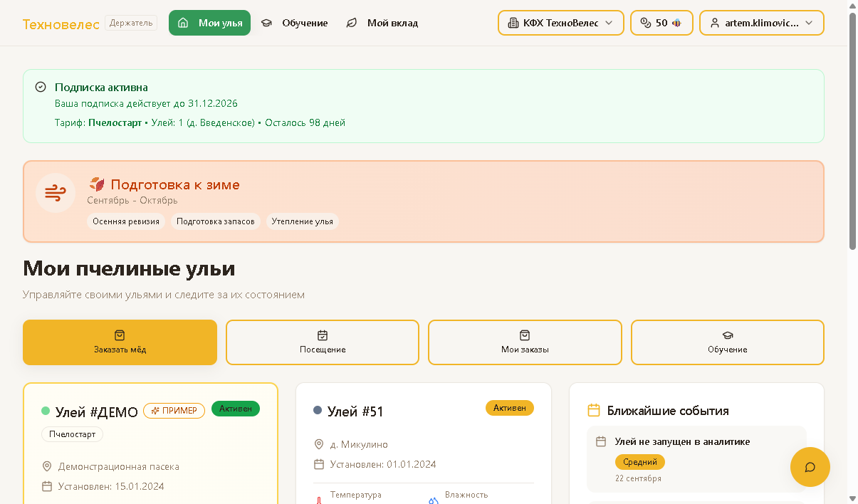Open the 50 coins balance button
The width and height of the screenshot is (858, 504).
661,23
